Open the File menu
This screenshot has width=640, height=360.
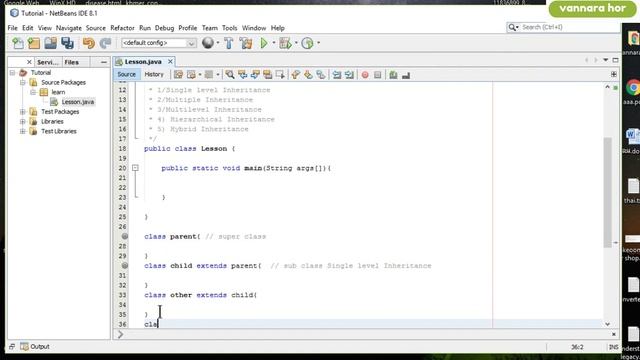(x=13, y=28)
